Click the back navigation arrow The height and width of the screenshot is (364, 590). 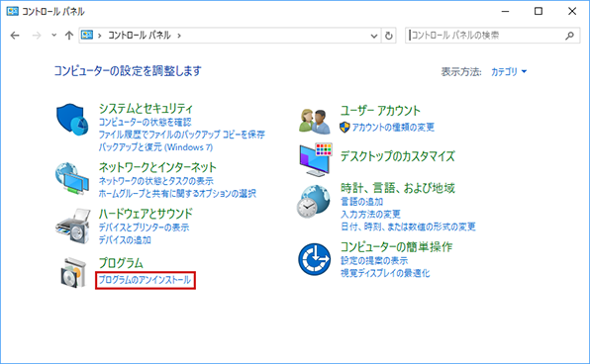tap(15, 36)
